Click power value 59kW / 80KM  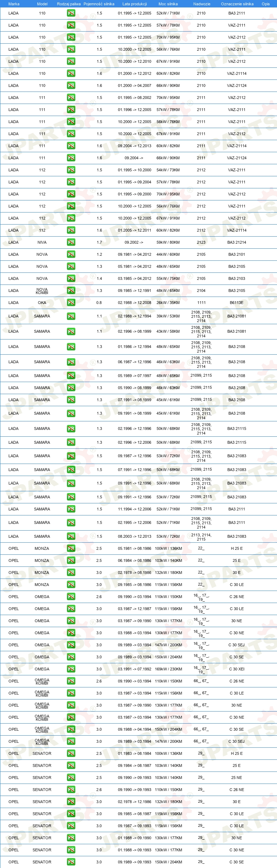coord(168,242)
